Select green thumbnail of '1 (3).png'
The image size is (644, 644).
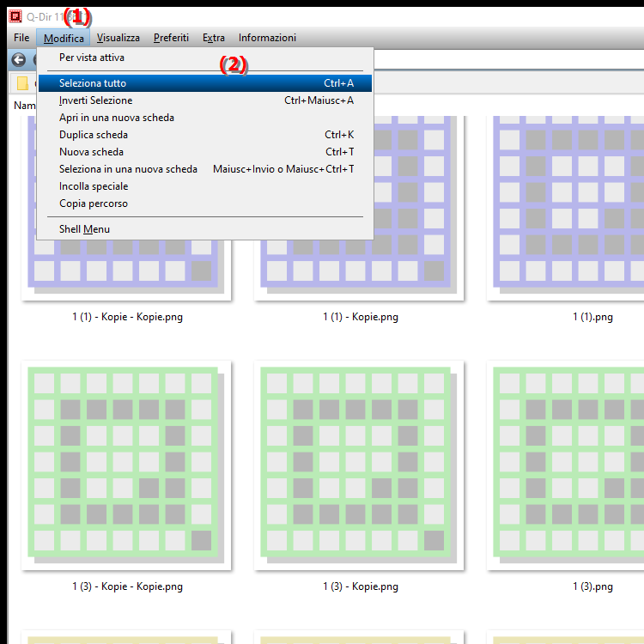click(x=565, y=465)
